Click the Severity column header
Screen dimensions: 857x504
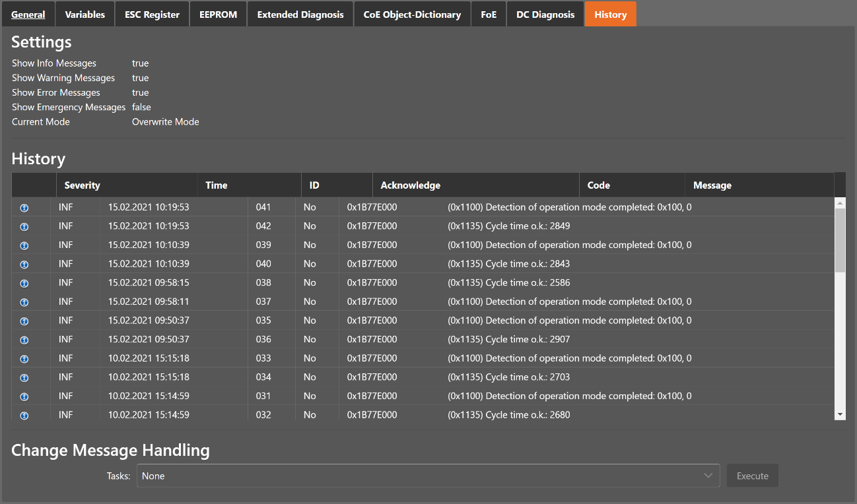tap(82, 185)
